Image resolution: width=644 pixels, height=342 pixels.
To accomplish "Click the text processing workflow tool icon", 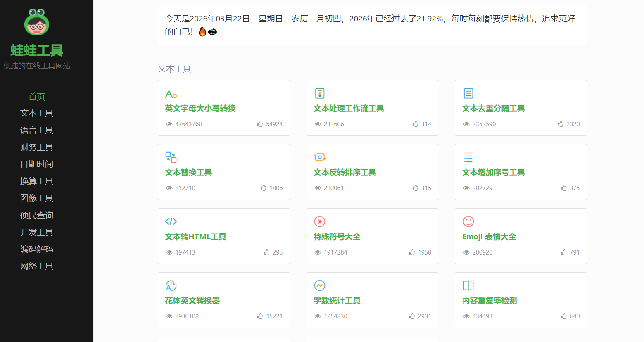I will pos(319,93).
